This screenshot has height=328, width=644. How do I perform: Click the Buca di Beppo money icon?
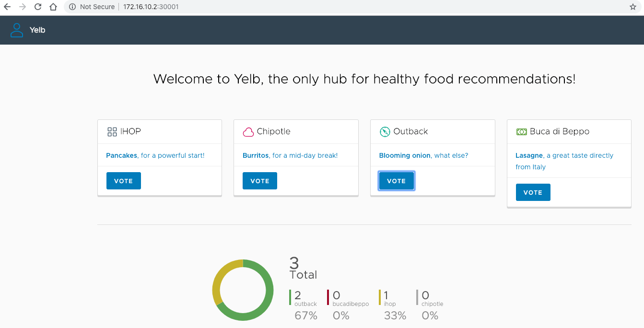521,132
